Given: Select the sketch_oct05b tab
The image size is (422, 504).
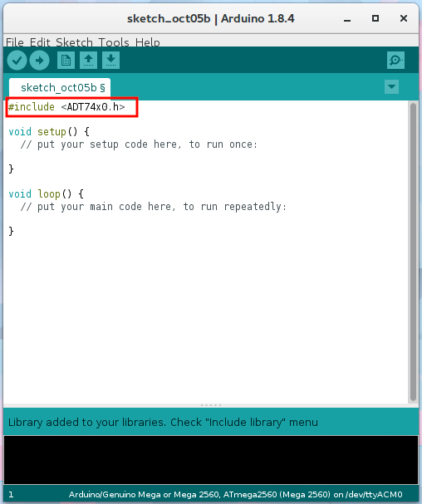Looking at the screenshot, I should coord(60,87).
